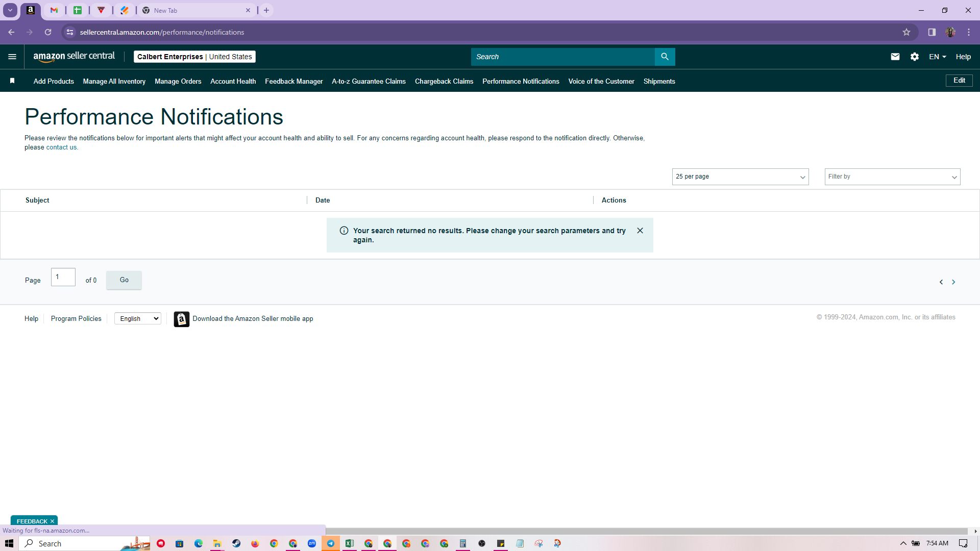Click the horizontal scrollbar

pos(647,531)
